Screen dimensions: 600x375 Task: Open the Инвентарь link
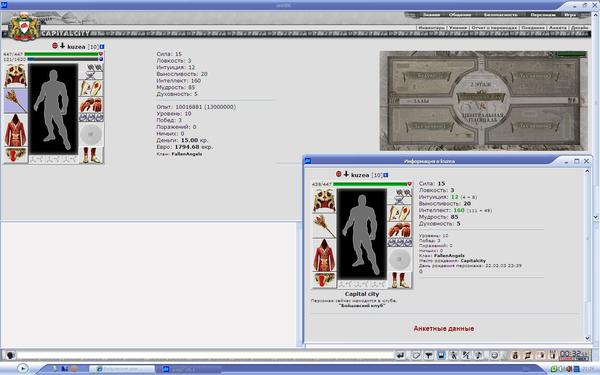[432, 28]
